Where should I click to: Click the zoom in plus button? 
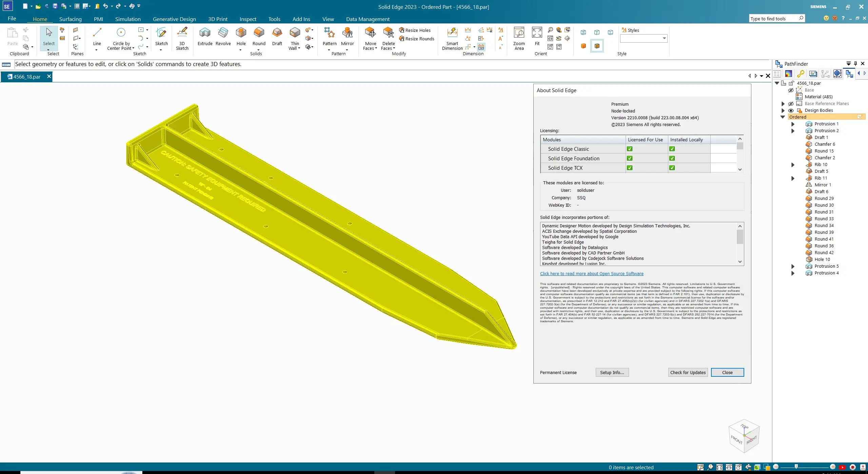point(832,467)
